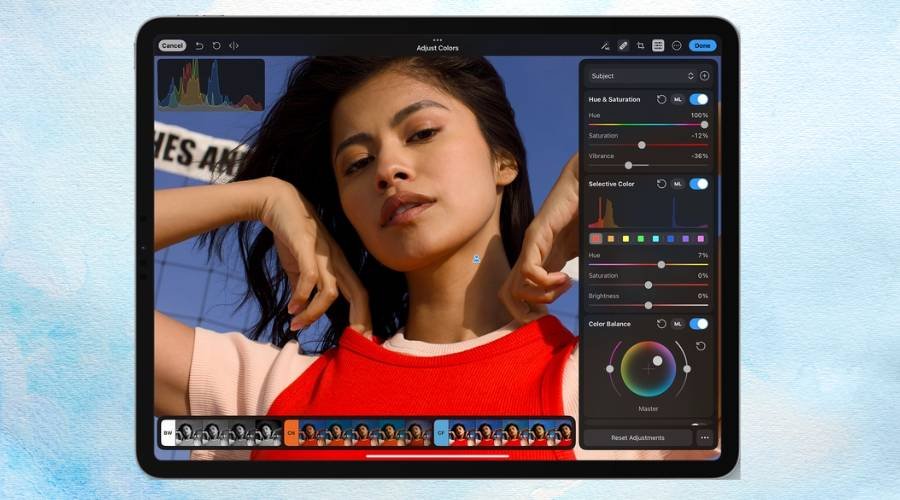Screen dimensions: 900x500
Task: Tap the retouch bandage tool icon
Action: tap(622, 45)
